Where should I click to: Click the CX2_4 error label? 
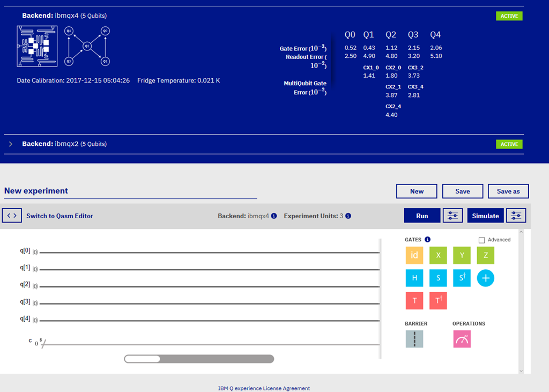coord(393,107)
